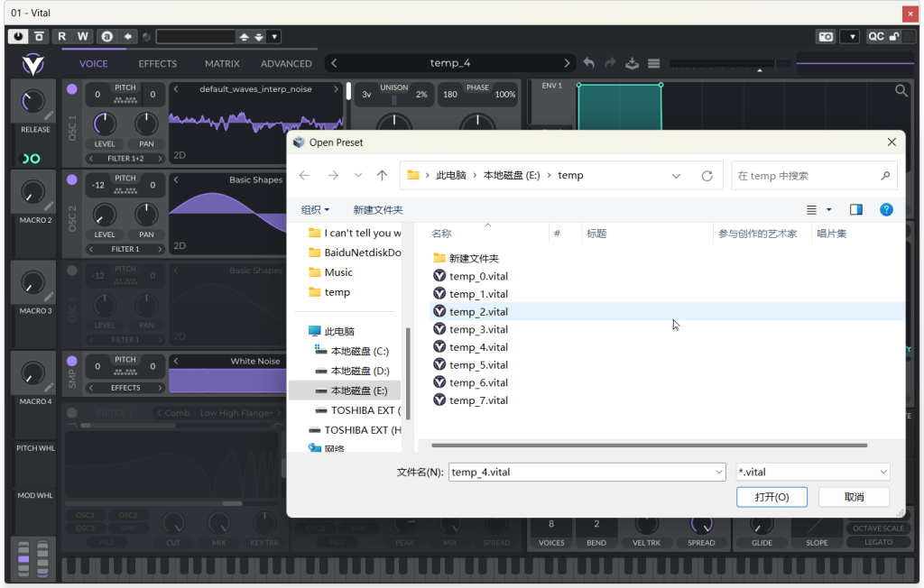Toggle the sampler SMP power dot
Image resolution: width=924 pixels, height=588 pixels.
click(x=72, y=361)
